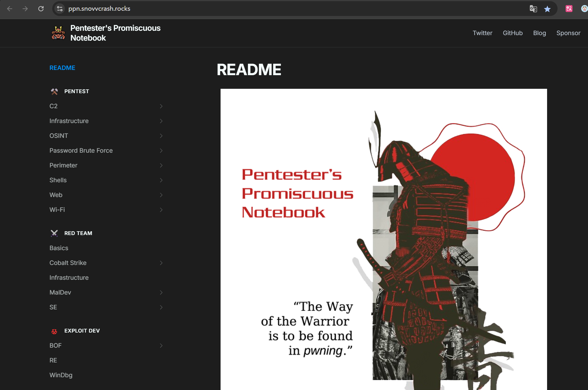This screenshot has width=588, height=390.
Task: Expand the Perimeter chevron
Action: tap(161, 165)
